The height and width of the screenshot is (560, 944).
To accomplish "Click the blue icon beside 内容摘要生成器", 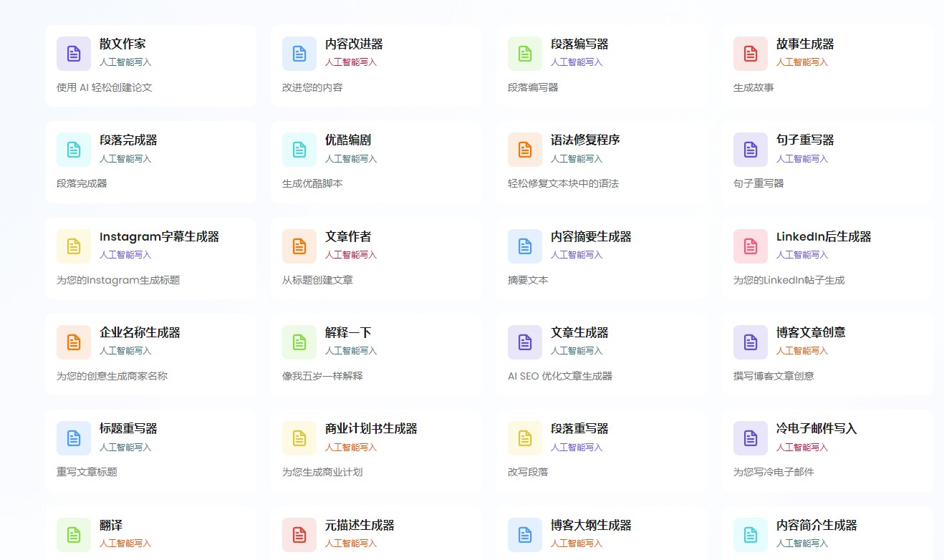I will click(525, 246).
